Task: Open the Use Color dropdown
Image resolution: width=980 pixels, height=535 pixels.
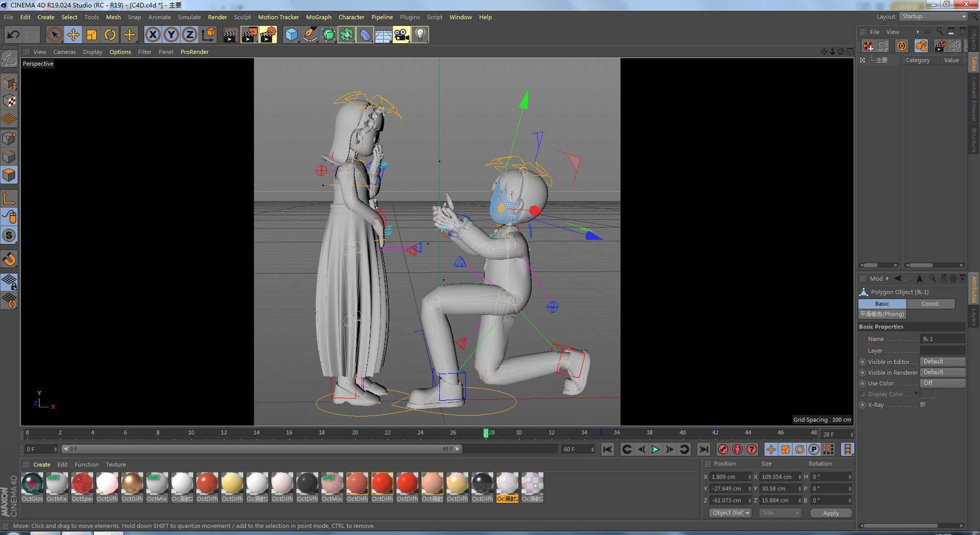Action: (x=943, y=383)
